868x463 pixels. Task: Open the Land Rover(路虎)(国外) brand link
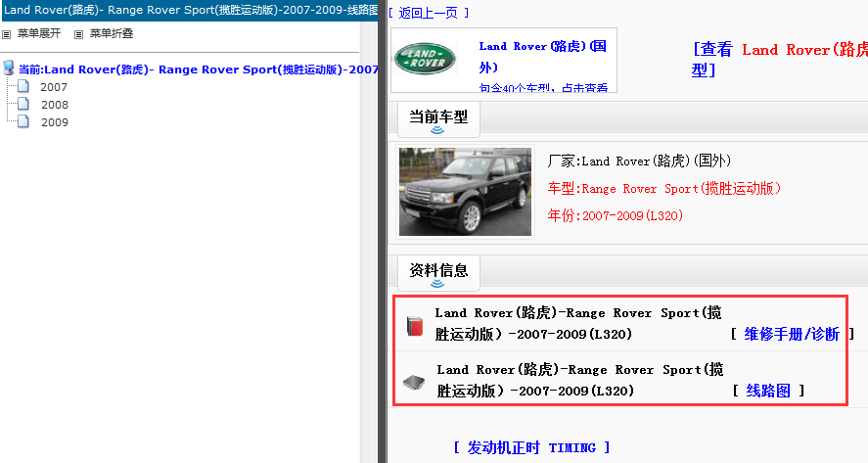[543, 57]
